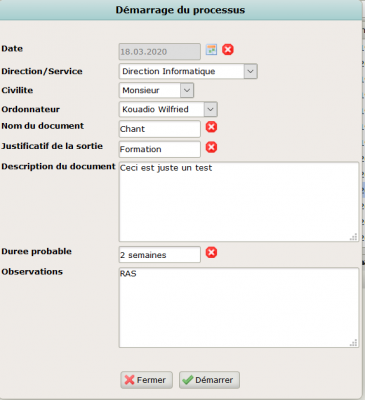Grab the resize handle of Description text area

coord(354,237)
